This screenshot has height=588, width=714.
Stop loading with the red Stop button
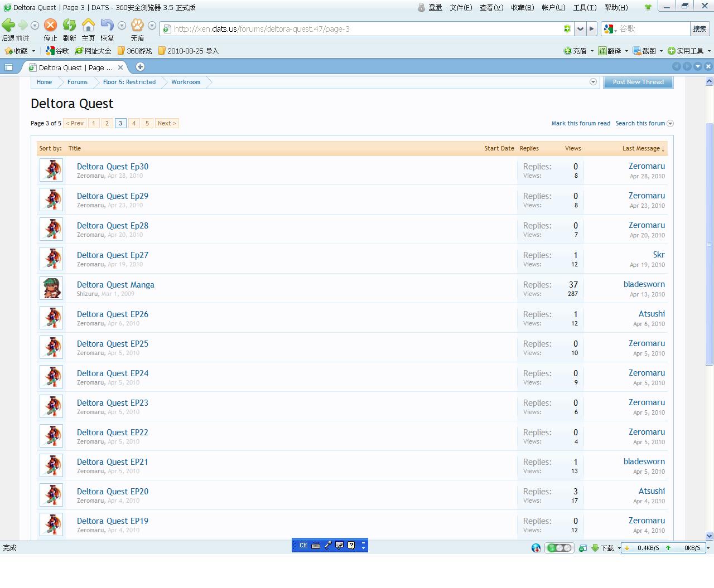click(50, 25)
